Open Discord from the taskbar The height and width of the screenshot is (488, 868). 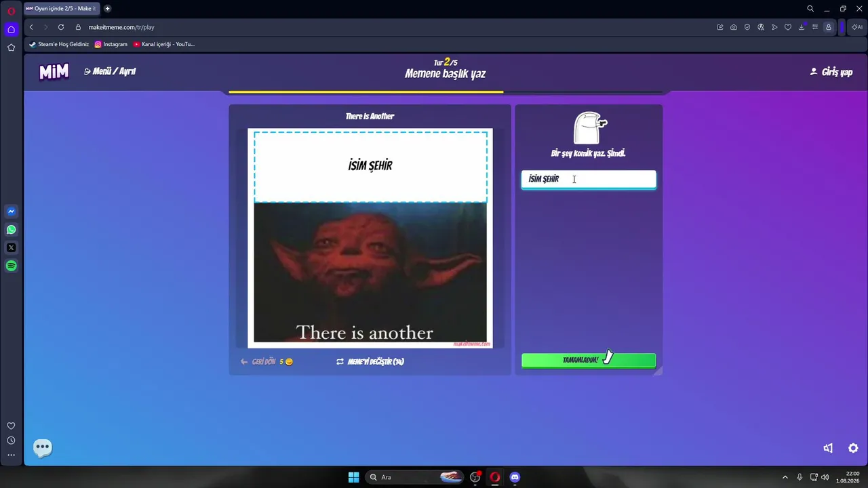click(x=515, y=477)
